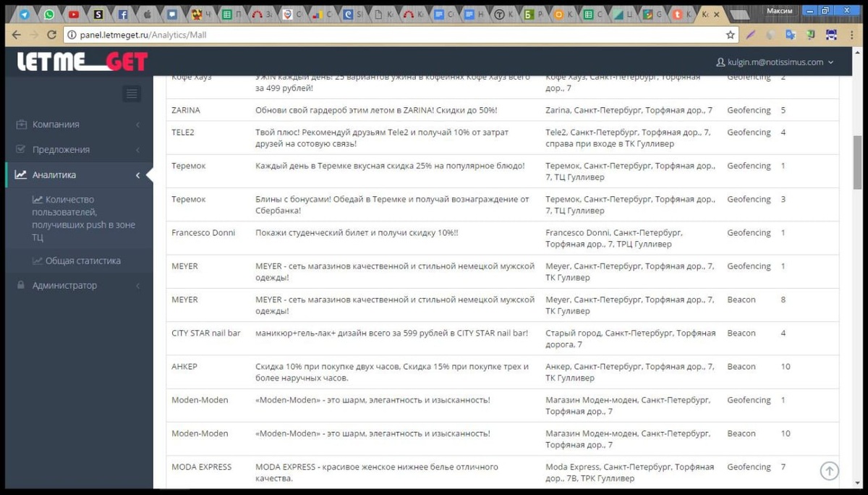The width and height of the screenshot is (868, 495).
Task: Select the ZARINA cell in the table
Action: coord(186,110)
